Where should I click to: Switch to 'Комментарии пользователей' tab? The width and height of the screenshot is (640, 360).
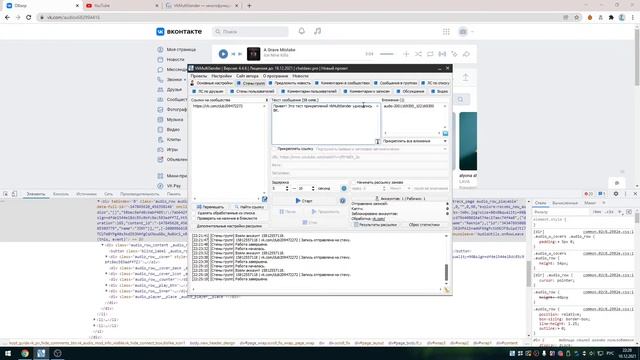coord(309,91)
